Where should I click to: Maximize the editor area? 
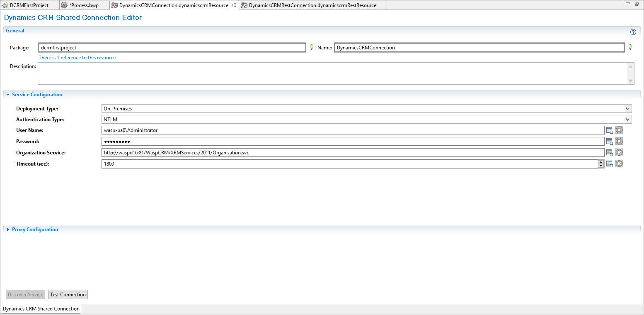pos(637,4)
